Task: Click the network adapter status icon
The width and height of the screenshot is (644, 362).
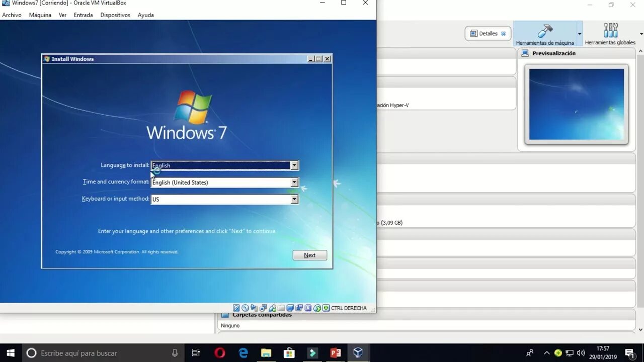Action: tap(263, 308)
